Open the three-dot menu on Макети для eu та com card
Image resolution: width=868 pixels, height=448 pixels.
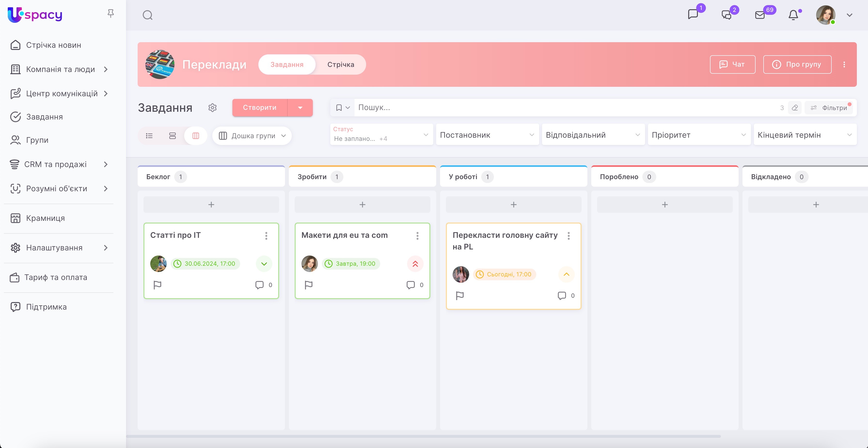(x=417, y=236)
